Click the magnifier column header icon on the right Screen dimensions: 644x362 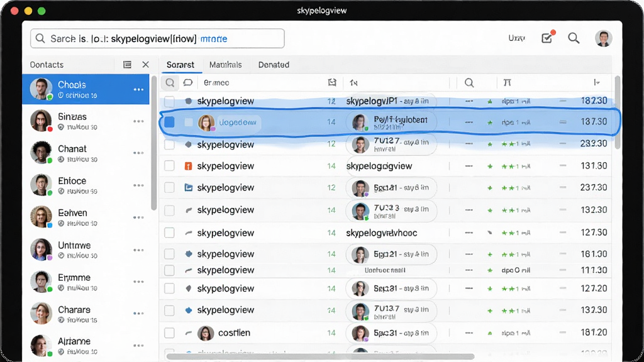pos(469,83)
